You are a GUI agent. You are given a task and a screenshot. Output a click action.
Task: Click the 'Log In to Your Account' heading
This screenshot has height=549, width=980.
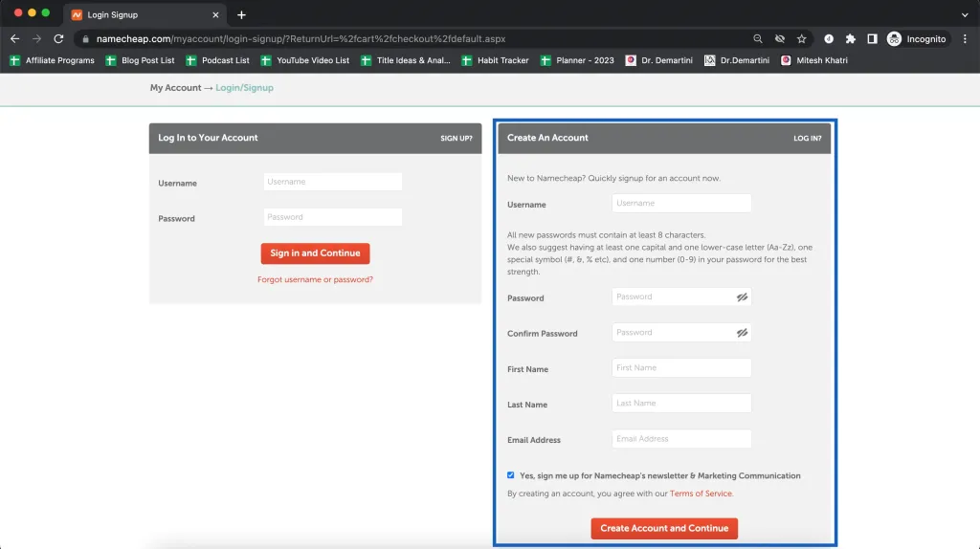[x=208, y=138]
